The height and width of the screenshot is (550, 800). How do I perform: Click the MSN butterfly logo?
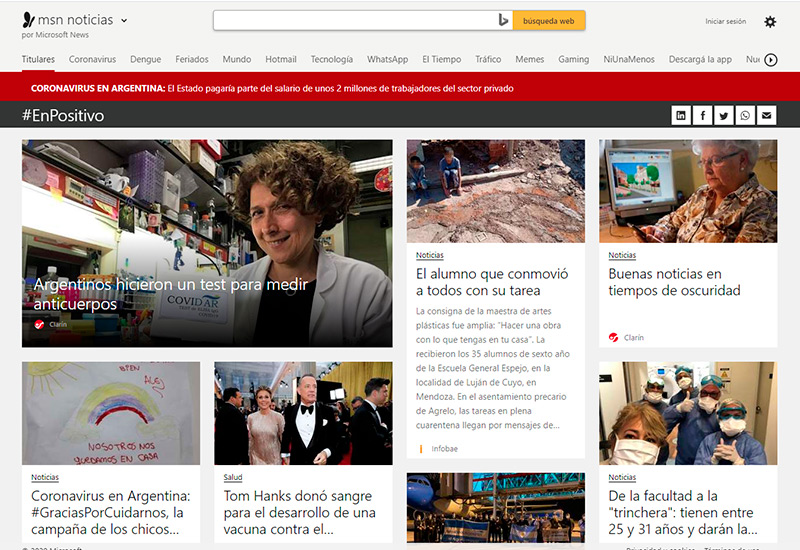pos(28,20)
